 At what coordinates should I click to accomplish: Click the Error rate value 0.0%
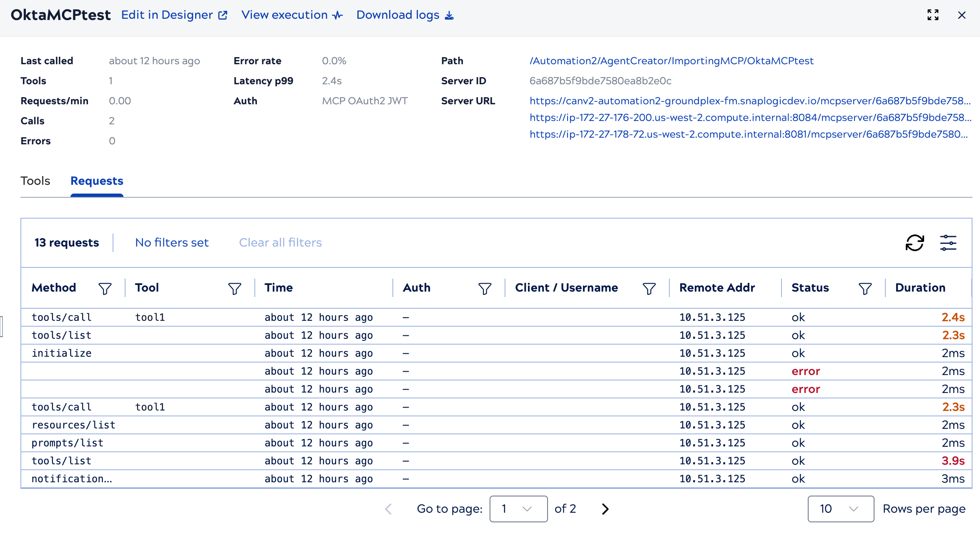(x=334, y=61)
